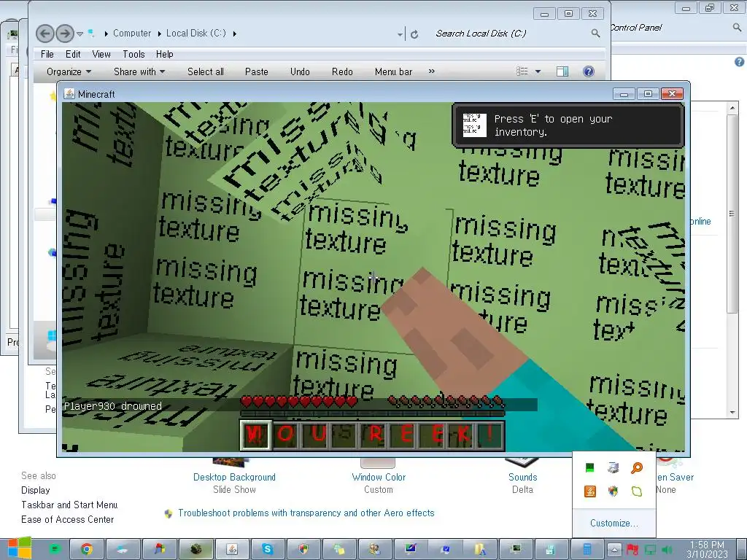Open Taskbar and Start Menu link
747x560 pixels.
[69, 505]
